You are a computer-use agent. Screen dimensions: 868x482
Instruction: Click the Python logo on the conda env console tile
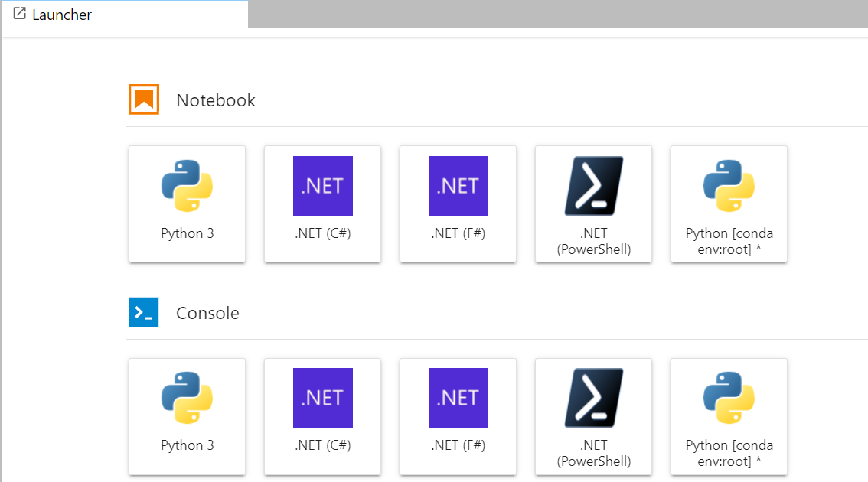pyautogui.click(x=729, y=396)
